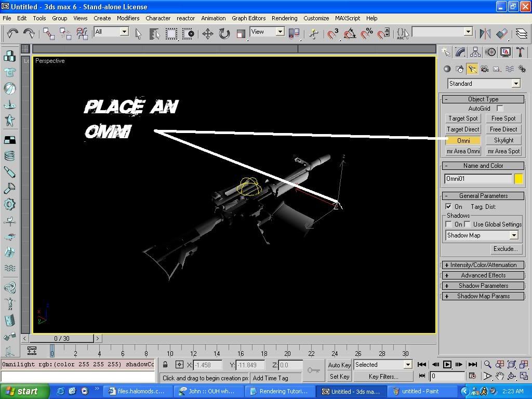The width and height of the screenshot is (532, 399).
Task: Click the Free Direct button
Action: coord(503,129)
